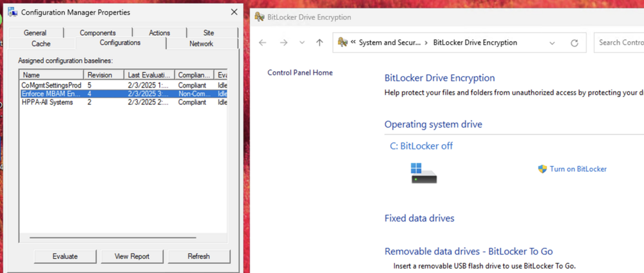Click BitLocker Drive Encryption breadcrumb
Image resolution: width=644 pixels, height=273 pixels.
(475, 42)
